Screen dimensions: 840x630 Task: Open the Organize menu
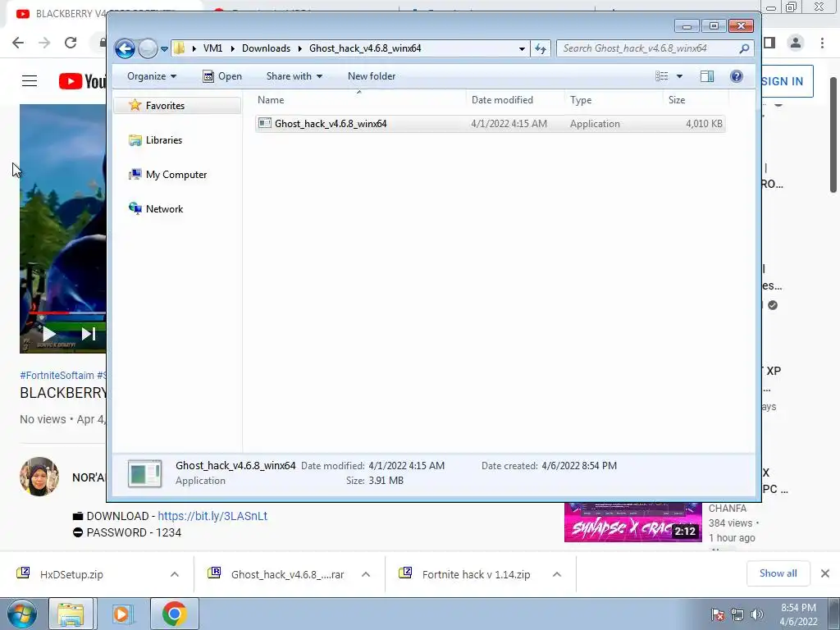tap(152, 76)
